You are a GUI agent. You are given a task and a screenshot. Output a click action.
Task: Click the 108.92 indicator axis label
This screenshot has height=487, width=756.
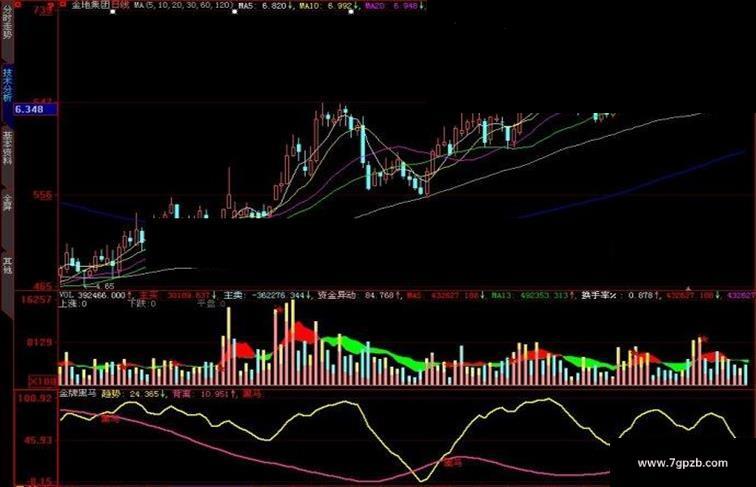point(34,399)
